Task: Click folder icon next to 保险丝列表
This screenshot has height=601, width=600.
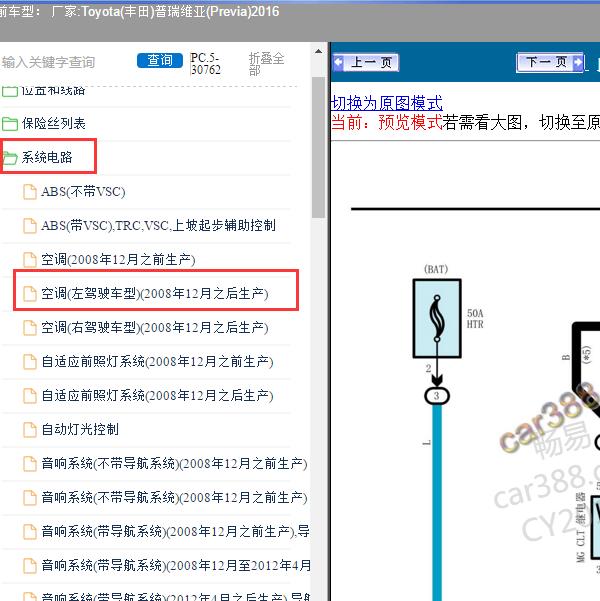Action: (10, 124)
